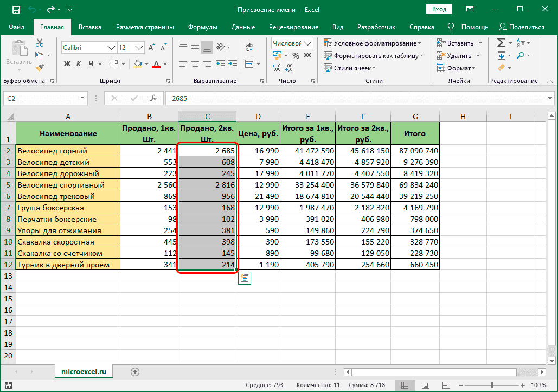The height and width of the screenshot is (392, 558).
Task: Click the Insert Function fx icon
Action: (x=153, y=98)
